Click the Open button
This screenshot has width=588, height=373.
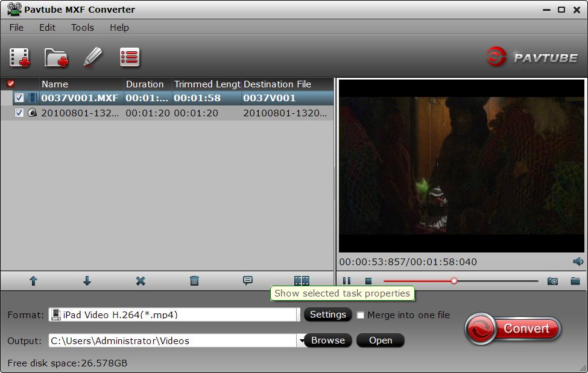pos(381,340)
